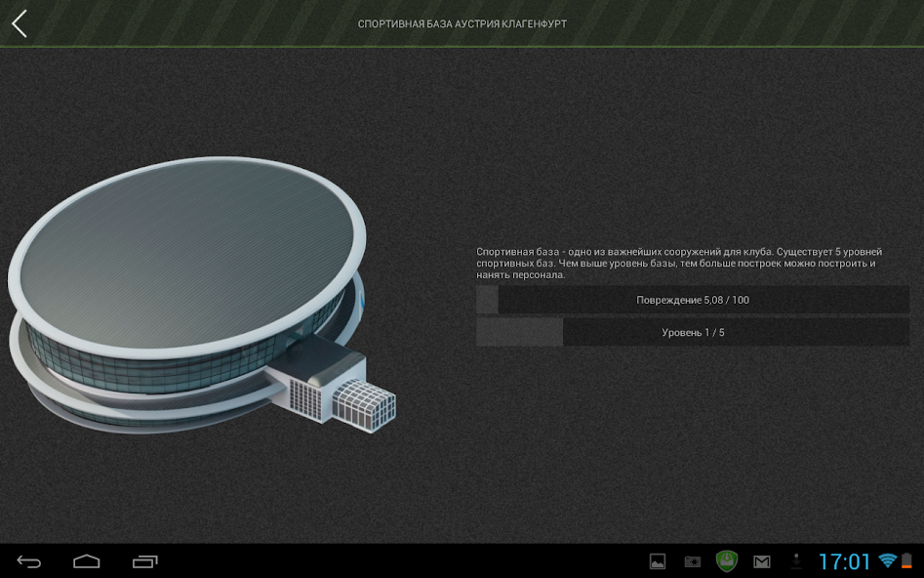The width and height of the screenshot is (924, 578).
Task: Open the Gmail notification icon
Action: (x=763, y=560)
